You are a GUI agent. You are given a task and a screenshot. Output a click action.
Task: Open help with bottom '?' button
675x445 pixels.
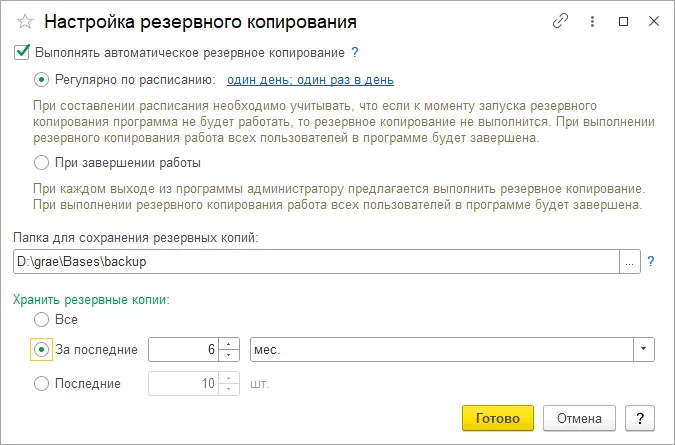click(x=640, y=418)
